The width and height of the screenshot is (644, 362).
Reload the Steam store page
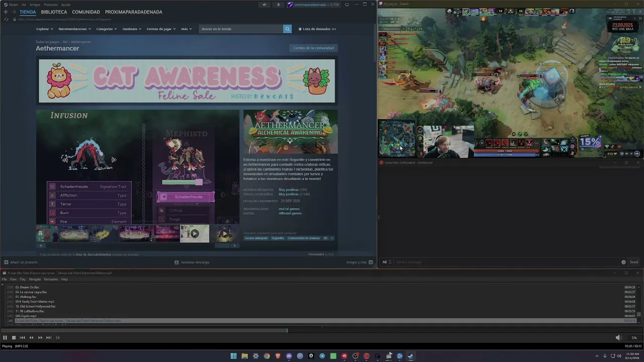pos(6,19)
